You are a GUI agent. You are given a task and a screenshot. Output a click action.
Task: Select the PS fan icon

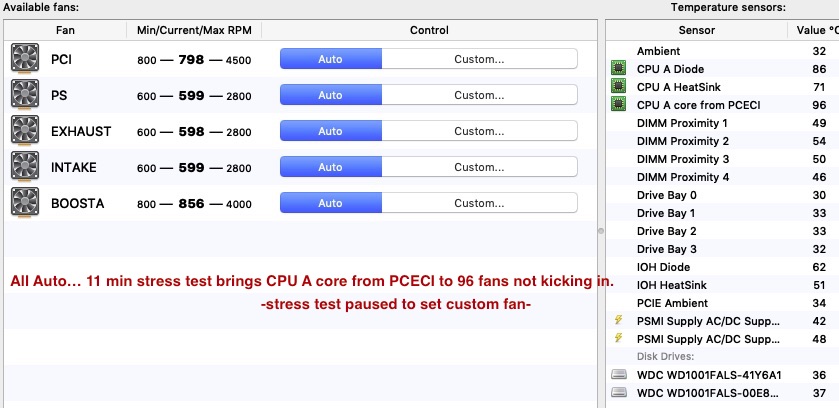coord(25,95)
